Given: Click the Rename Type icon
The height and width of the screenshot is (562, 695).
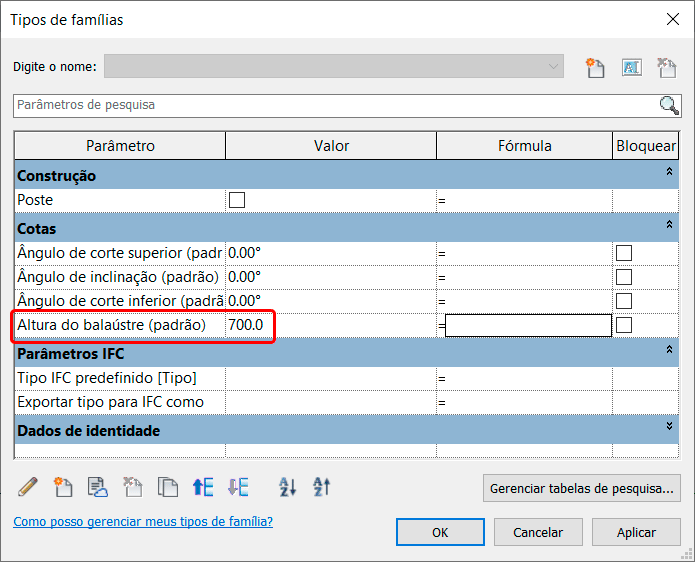Looking at the screenshot, I should click(x=632, y=67).
